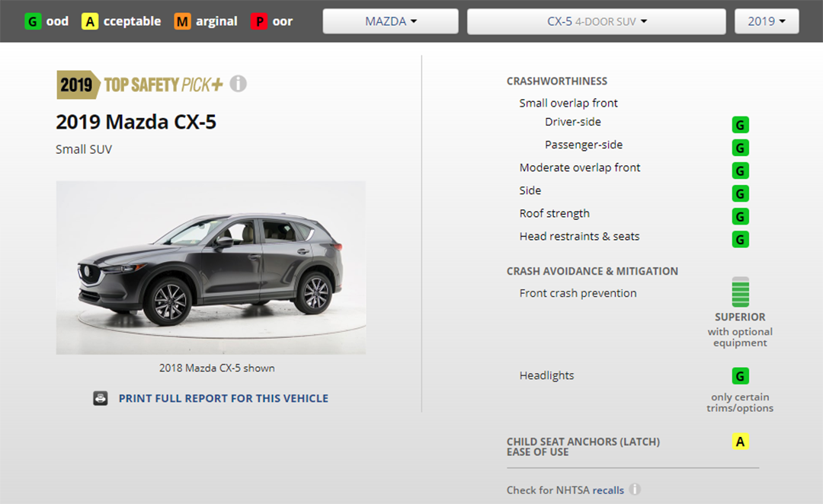
Task: Click the Good badge for Moderate overlap front
Action: point(740,171)
